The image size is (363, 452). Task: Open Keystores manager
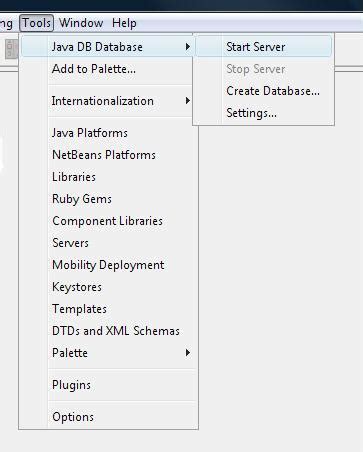tap(107, 287)
